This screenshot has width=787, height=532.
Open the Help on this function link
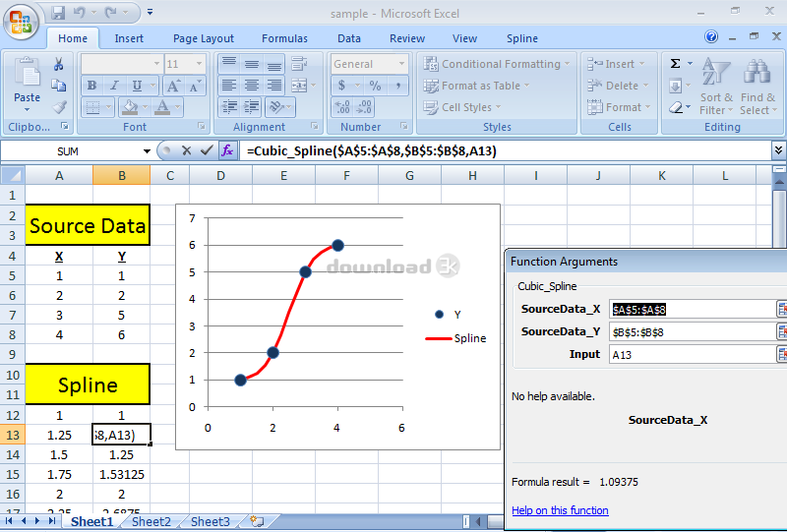pyautogui.click(x=560, y=510)
